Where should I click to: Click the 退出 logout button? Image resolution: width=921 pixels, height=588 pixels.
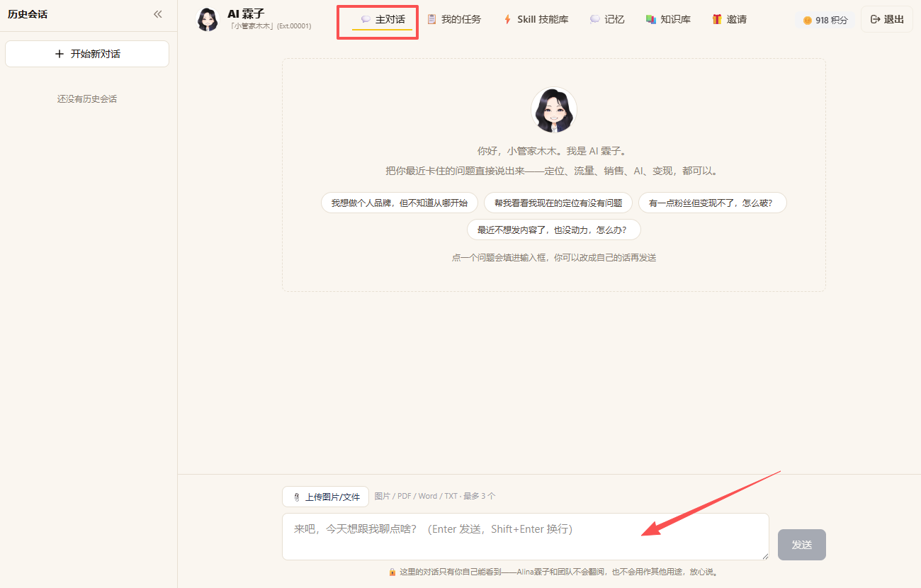887,19
